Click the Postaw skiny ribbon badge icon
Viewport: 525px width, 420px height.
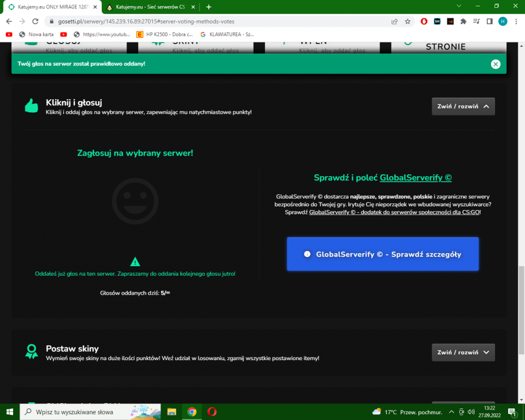pyautogui.click(x=32, y=352)
